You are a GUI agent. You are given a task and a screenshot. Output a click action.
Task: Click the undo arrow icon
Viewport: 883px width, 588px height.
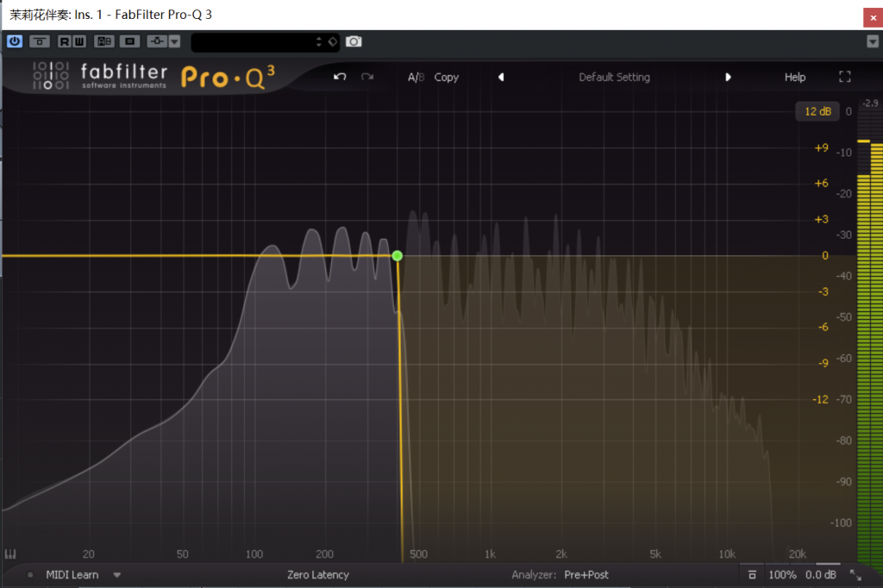tap(340, 77)
